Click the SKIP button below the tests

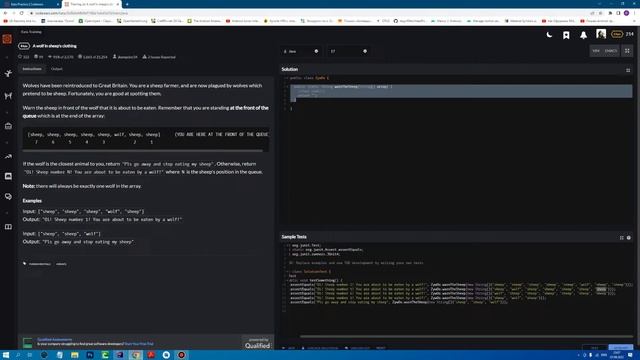pyautogui.click(x=289, y=348)
